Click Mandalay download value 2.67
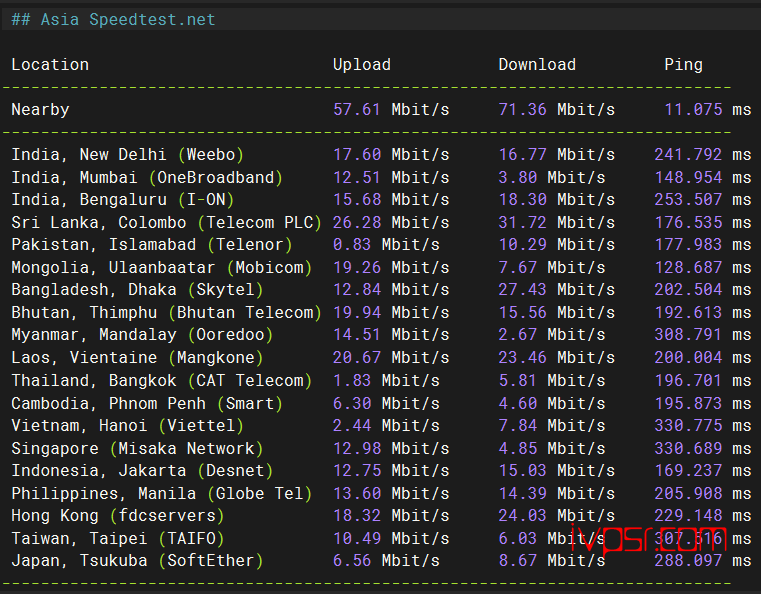This screenshot has height=594, width=761. (x=517, y=335)
